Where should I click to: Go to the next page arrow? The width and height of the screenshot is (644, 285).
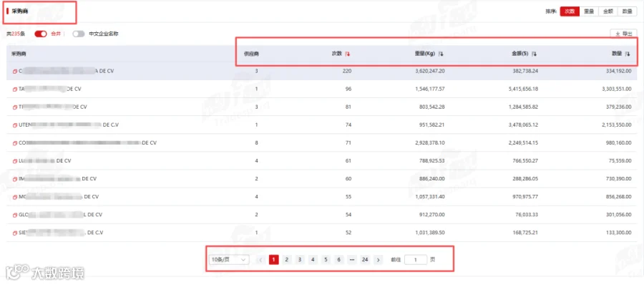click(x=379, y=259)
